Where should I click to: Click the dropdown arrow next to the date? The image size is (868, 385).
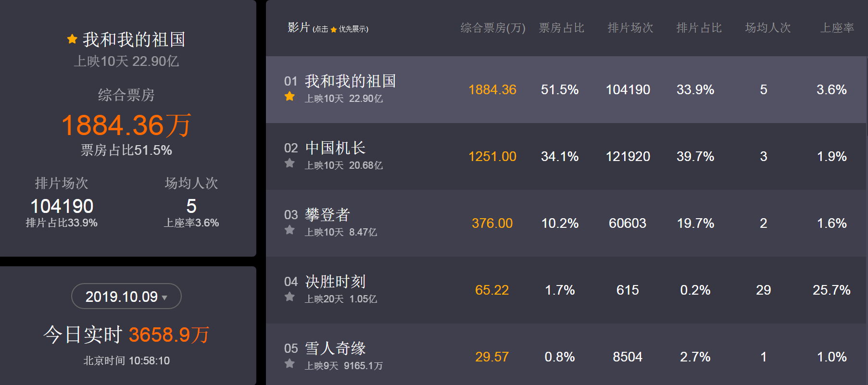(164, 298)
